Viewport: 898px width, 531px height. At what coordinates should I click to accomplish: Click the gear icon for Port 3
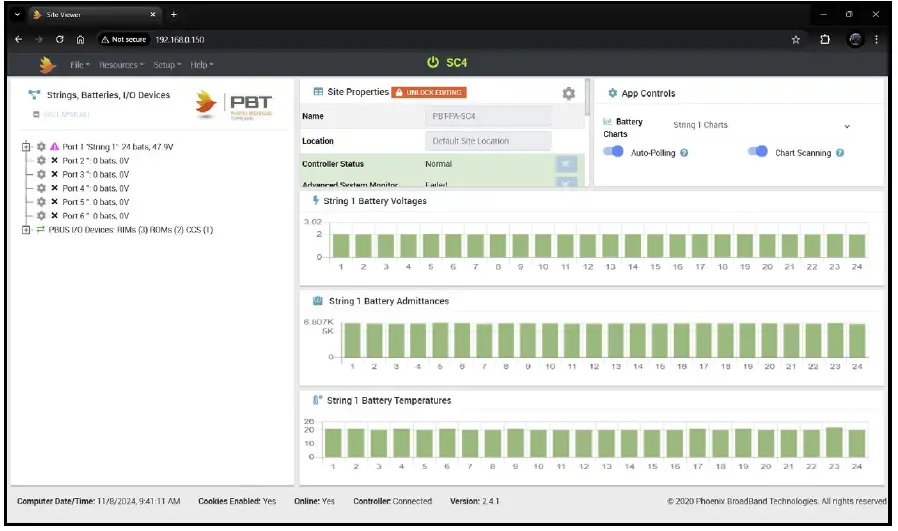coord(41,174)
